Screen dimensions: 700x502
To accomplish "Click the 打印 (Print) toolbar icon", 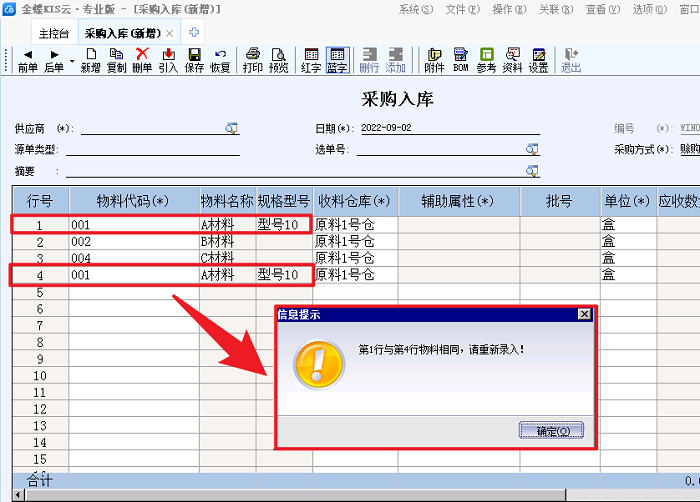I will (x=253, y=60).
